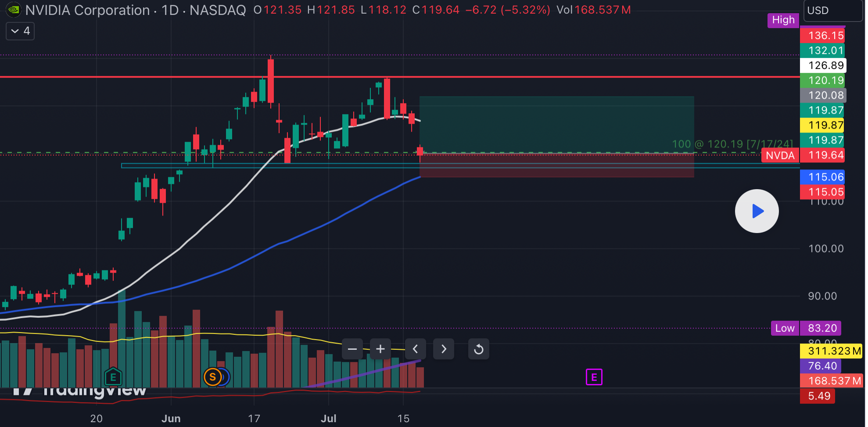The height and width of the screenshot is (427, 868).
Task: Click the yellow 119.87 price label
Action: click(x=823, y=125)
